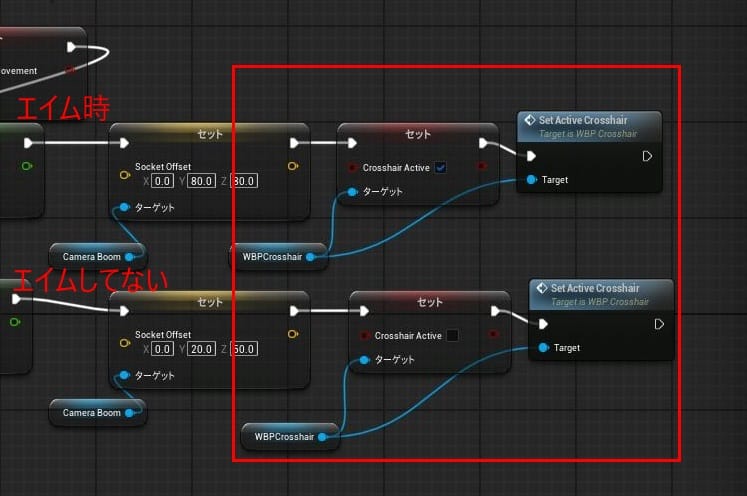Click the upper Camera Boom output pin
This screenshot has height=496, width=747.
(x=129, y=257)
